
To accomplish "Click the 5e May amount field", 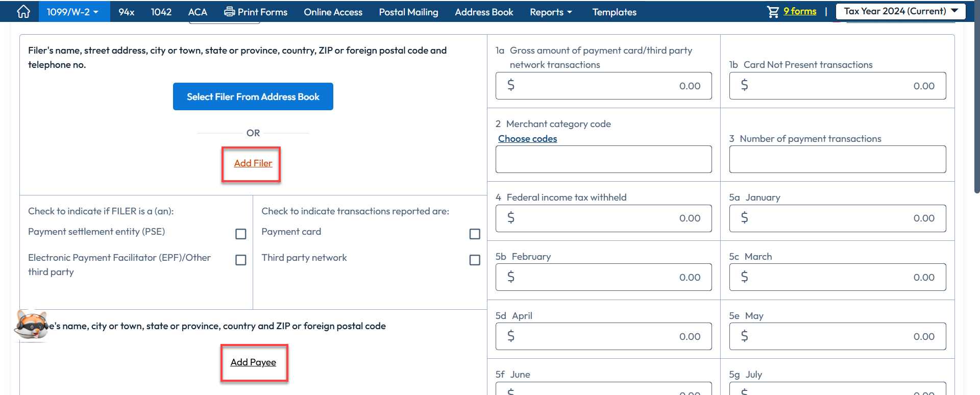I will click(x=838, y=336).
